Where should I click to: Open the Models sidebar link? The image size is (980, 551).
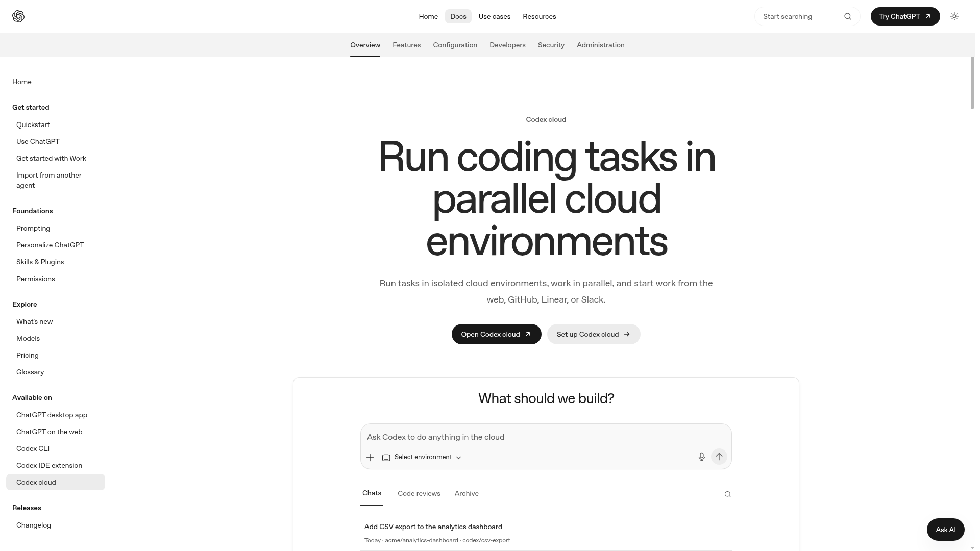(28, 338)
